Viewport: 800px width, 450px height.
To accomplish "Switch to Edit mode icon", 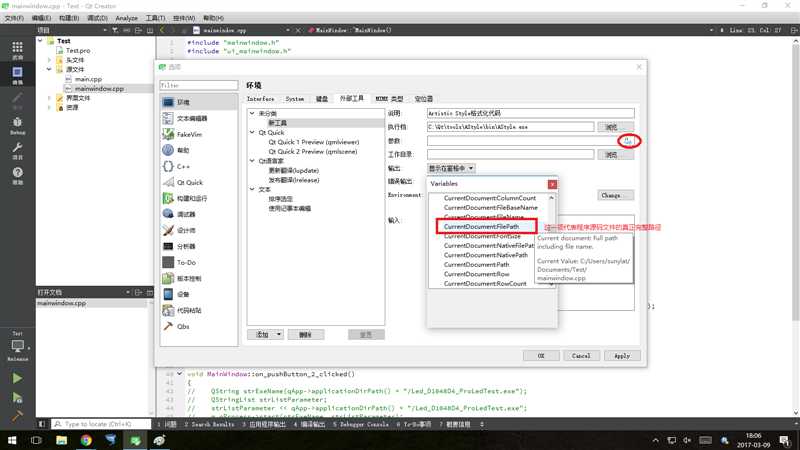I will click(x=17, y=74).
